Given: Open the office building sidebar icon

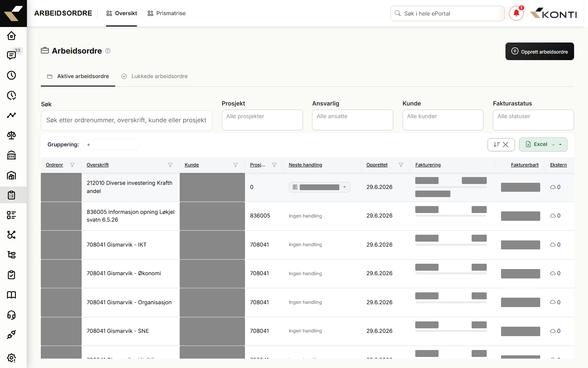Looking at the screenshot, I should click(x=11, y=175).
